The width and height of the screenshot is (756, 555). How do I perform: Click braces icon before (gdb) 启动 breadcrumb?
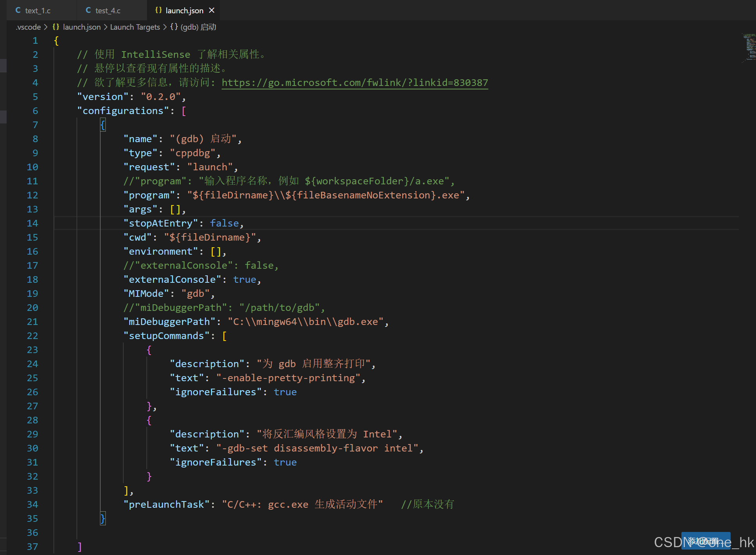[174, 27]
